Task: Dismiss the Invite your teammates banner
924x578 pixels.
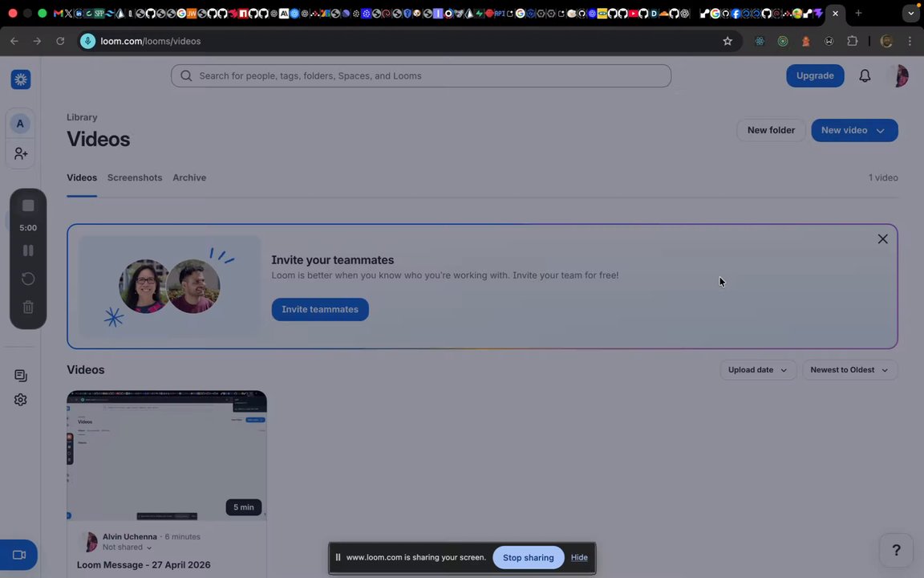Action: coord(882,239)
